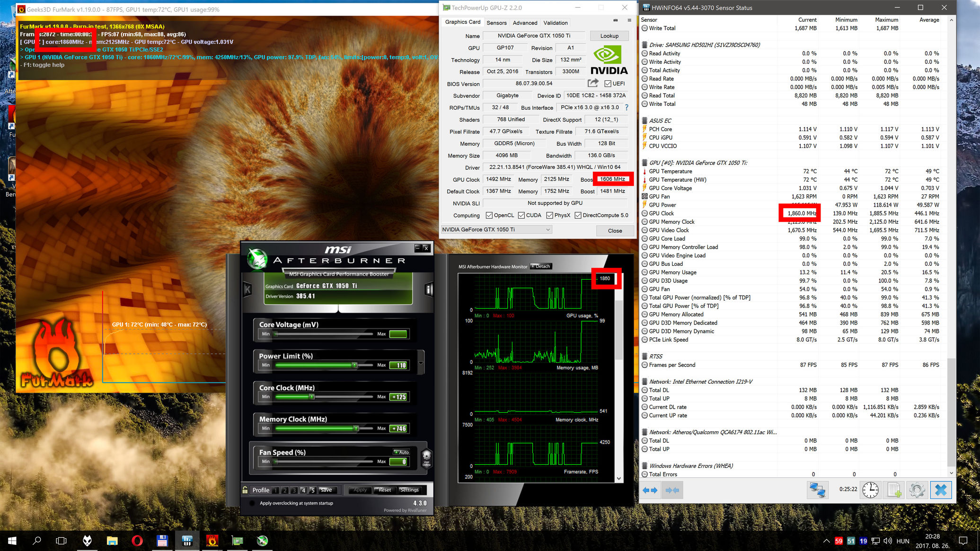Click Memory Clock slider handle
Image resolution: width=980 pixels, height=551 pixels.
(356, 429)
